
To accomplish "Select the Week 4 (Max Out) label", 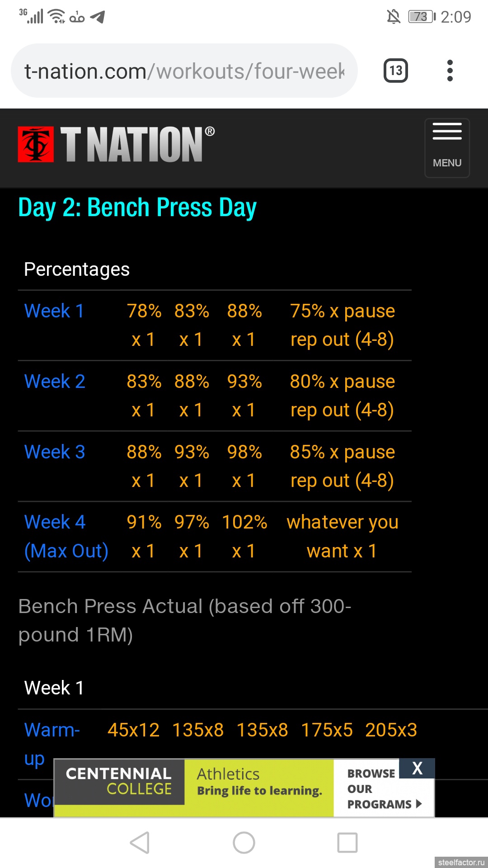I will (66, 537).
